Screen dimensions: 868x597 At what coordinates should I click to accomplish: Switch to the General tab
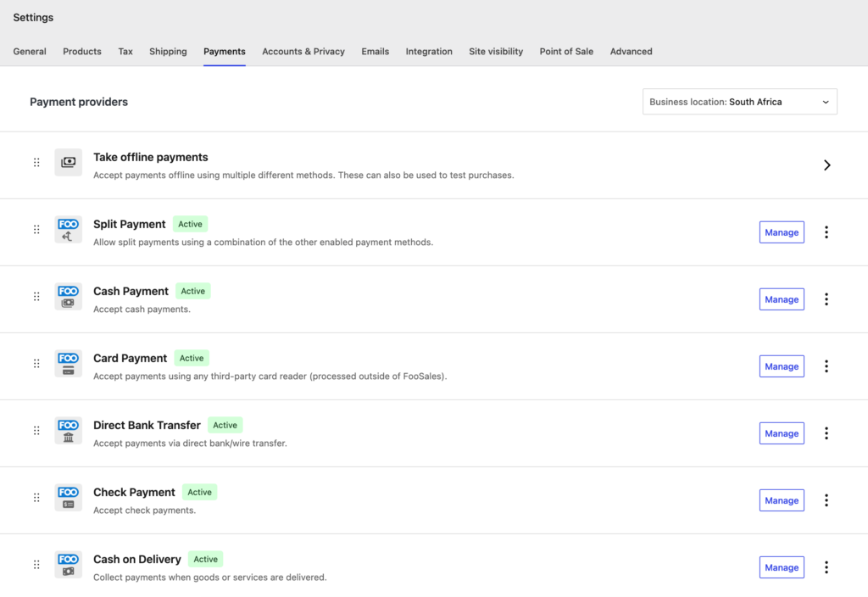(30, 52)
